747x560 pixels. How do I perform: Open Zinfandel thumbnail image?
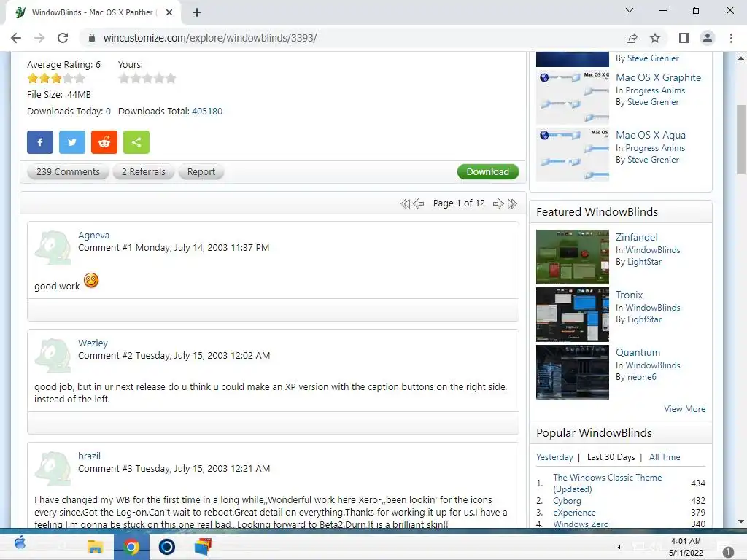[572, 257]
